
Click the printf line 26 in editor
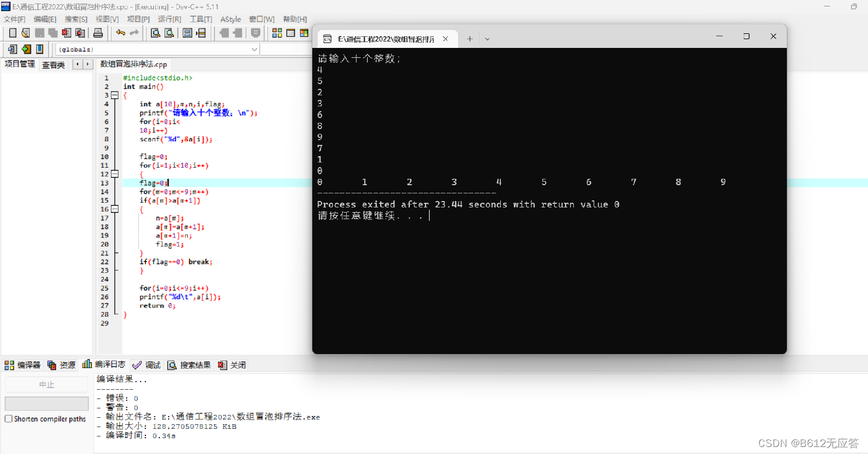point(180,297)
